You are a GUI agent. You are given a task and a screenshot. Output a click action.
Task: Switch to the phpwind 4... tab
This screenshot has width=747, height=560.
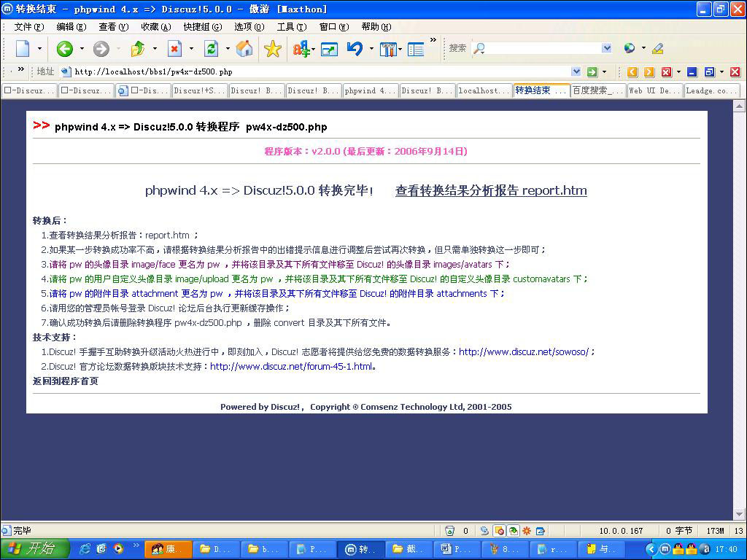[371, 90]
